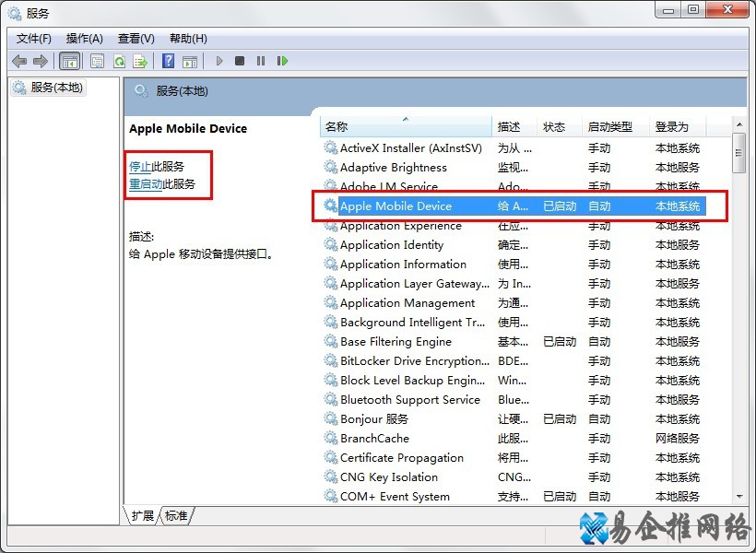Viewport: 756px width, 553px height.
Task: Refresh the services list via toolbar icon
Action: tap(118, 61)
